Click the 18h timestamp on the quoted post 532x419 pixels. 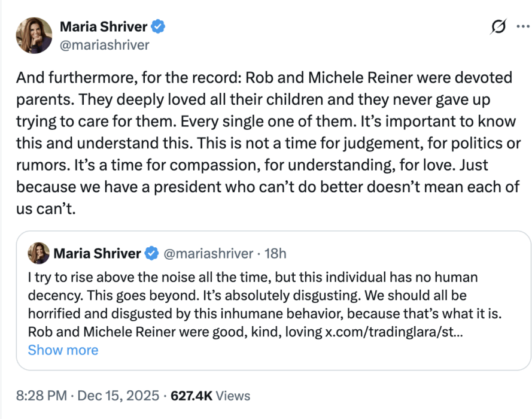[275, 254]
